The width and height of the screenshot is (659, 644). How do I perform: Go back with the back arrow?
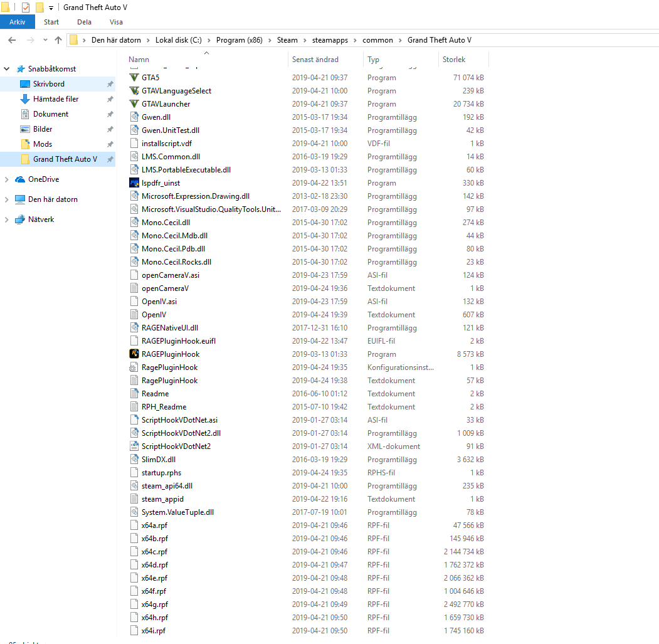click(12, 40)
